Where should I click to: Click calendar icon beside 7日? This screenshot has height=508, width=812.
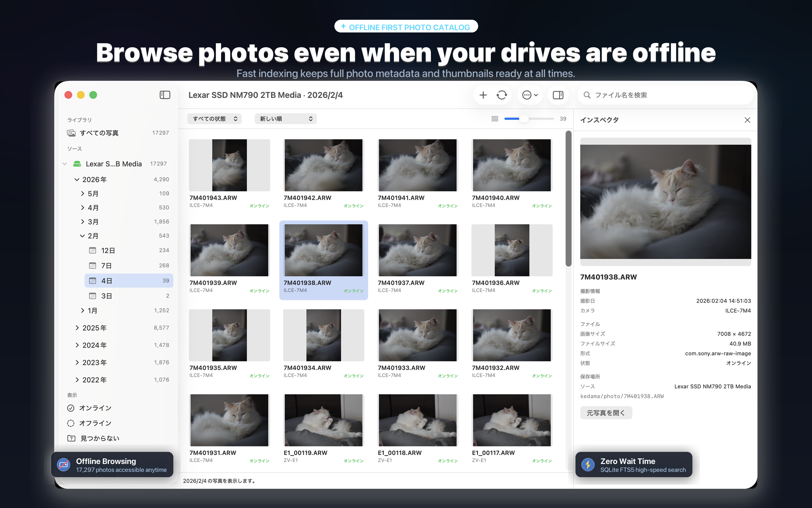[x=92, y=265]
